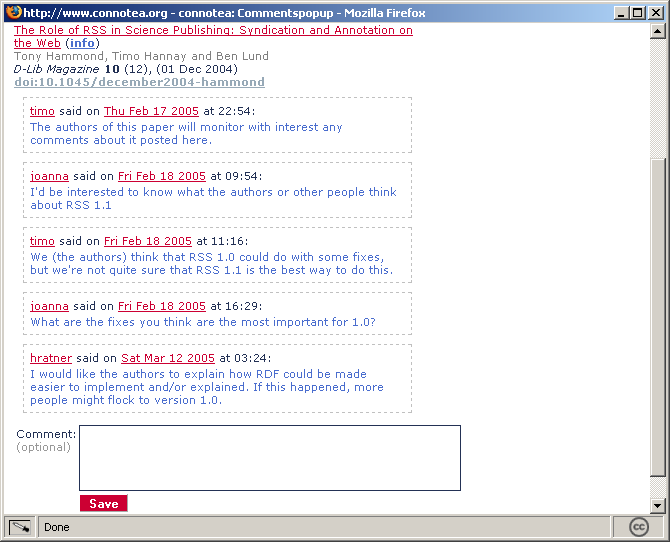Screen dimensions: 670x542
Task: Click 'Done' in the status bar
Action: pos(57,527)
